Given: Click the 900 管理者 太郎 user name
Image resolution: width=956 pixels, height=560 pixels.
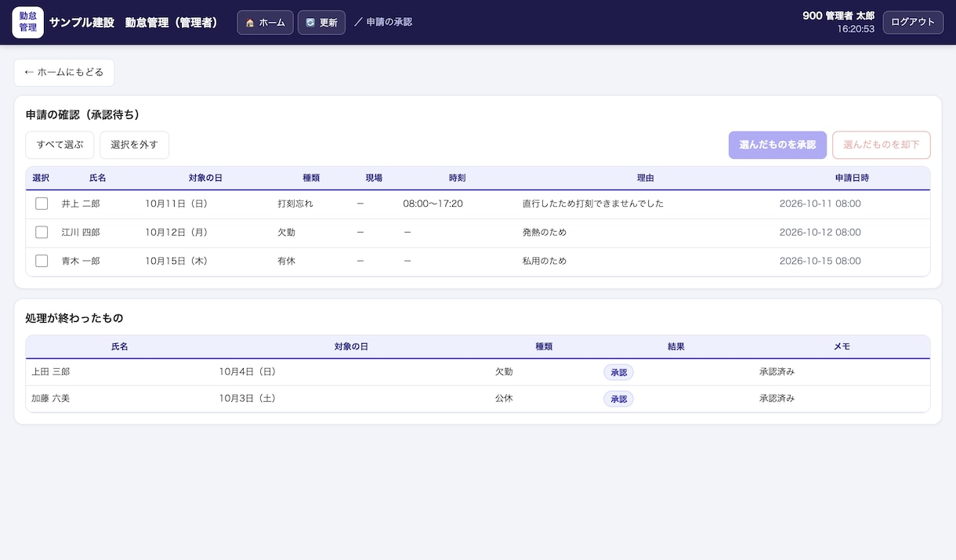Looking at the screenshot, I should [838, 16].
